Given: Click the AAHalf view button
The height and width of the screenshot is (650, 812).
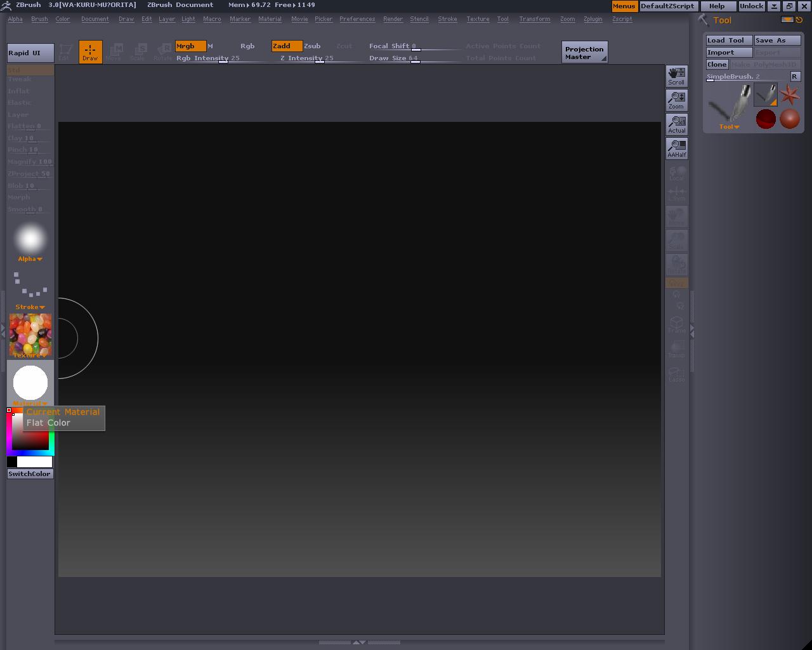Looking at the screenshot, I should point(676,148).
